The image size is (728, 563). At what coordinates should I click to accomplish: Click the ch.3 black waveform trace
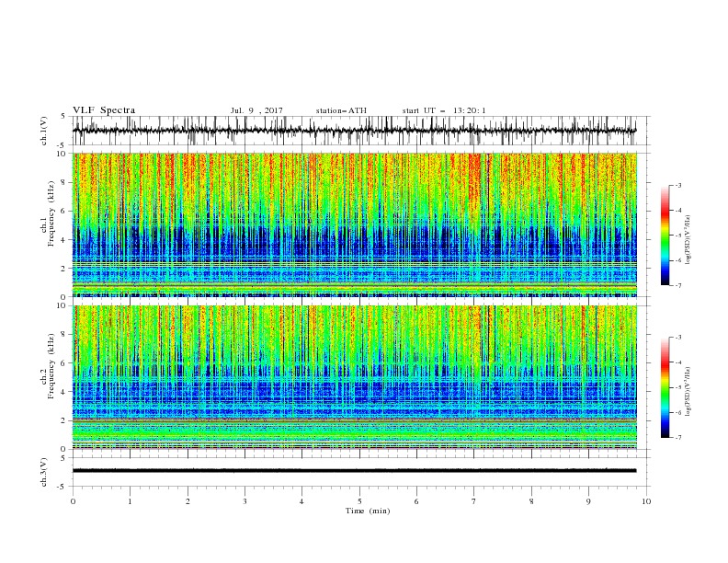point(354,471)
